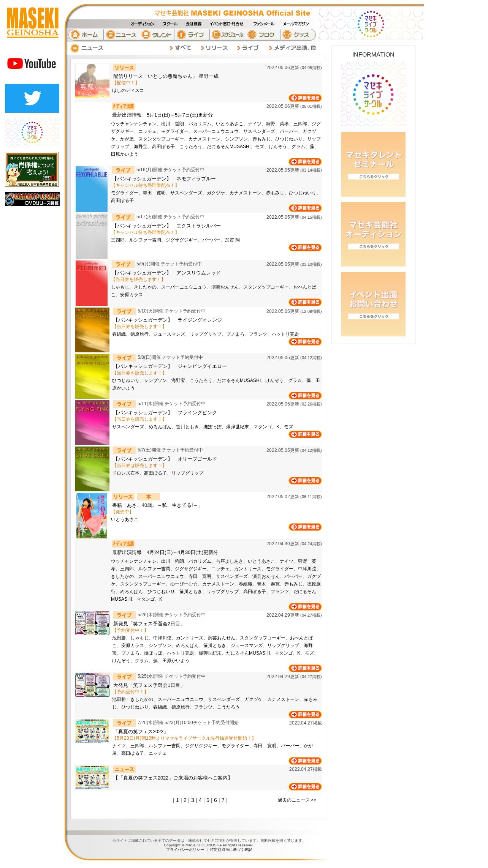Go to news page 2
The width and height of the screenshot is (488, 868).
click(185, 800)
